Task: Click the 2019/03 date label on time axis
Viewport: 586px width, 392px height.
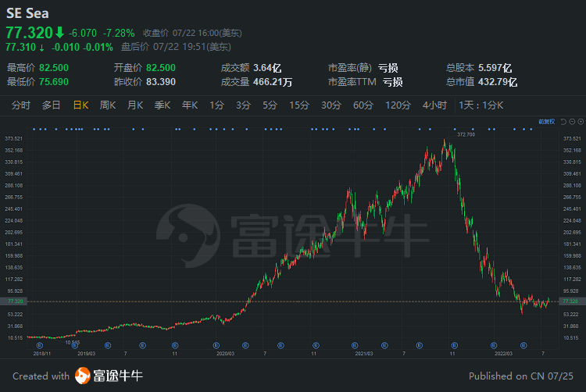Action: pos(86,353)
